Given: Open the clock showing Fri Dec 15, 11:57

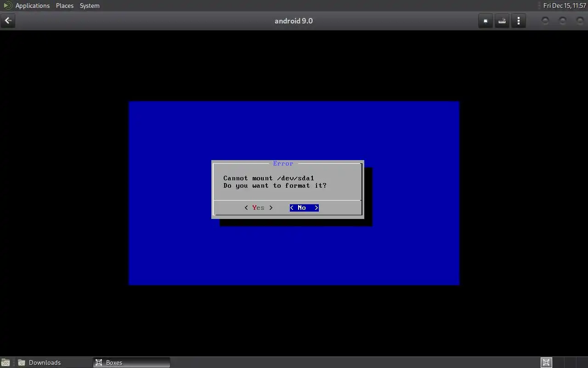Looking at the screenshot, I should coord(565,6).
